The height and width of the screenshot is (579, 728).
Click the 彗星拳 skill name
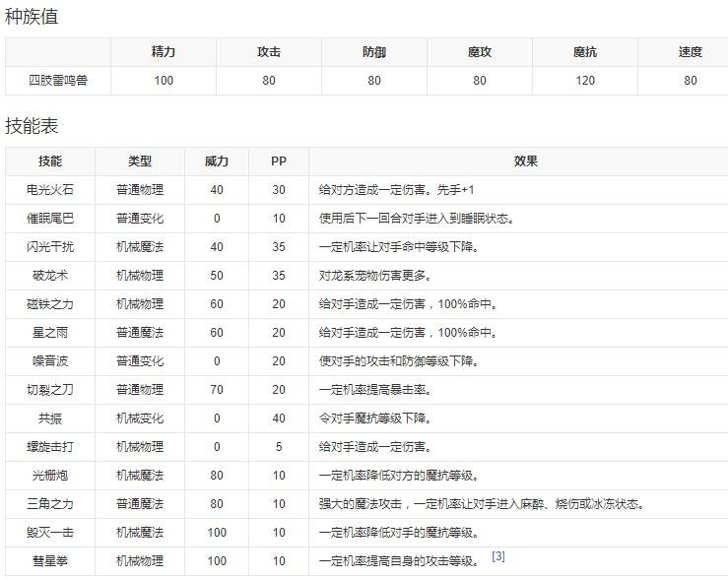[50, 561]
